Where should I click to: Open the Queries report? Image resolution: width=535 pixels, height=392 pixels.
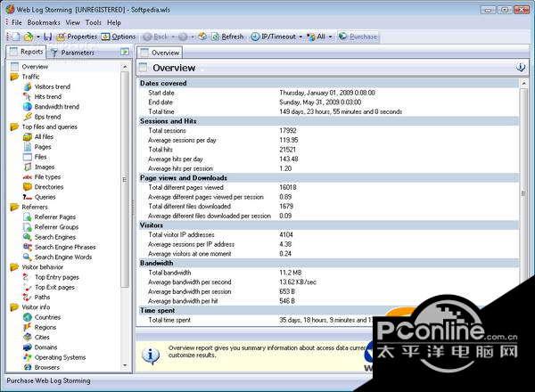click(45, 197)
